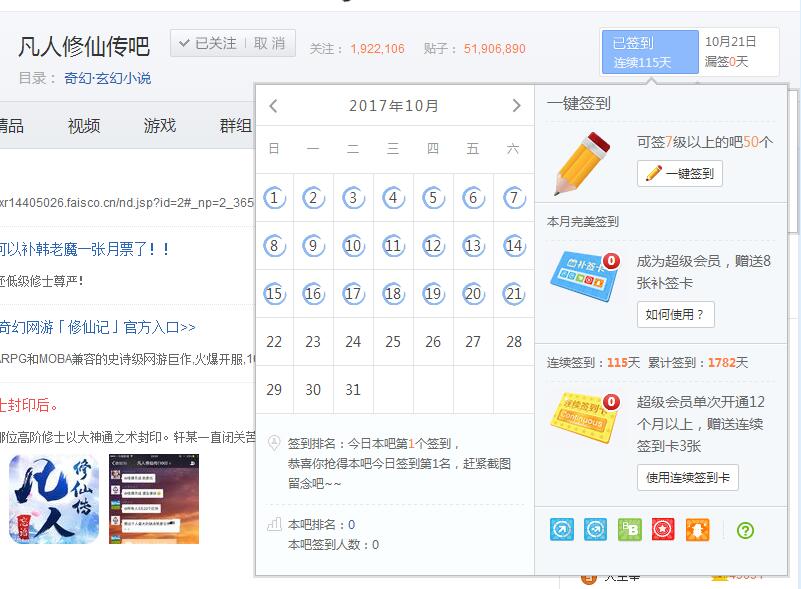Select October 28 in the calendar
The height and width of the screenshot is (589, 801).
[x=514, y=341]
